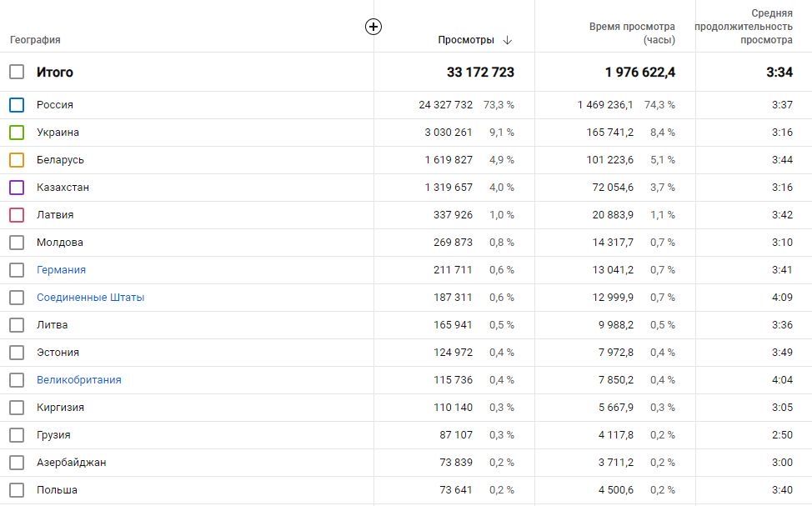Click the География column header

pyautogui.click(x=35, y=40)
